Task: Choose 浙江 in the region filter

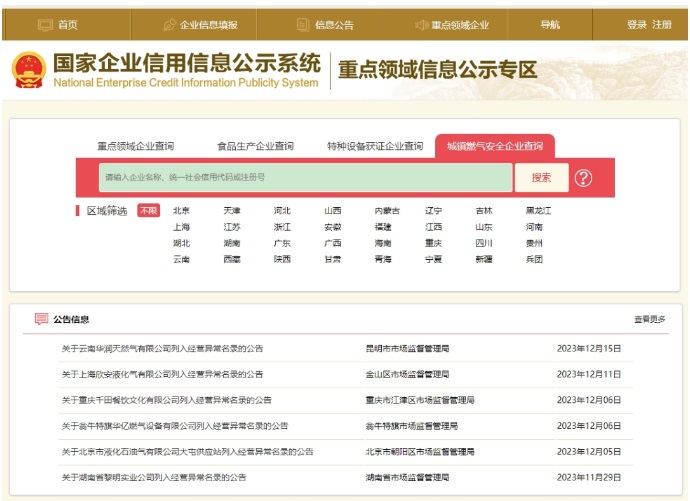Action: click(x=282, y=227)
